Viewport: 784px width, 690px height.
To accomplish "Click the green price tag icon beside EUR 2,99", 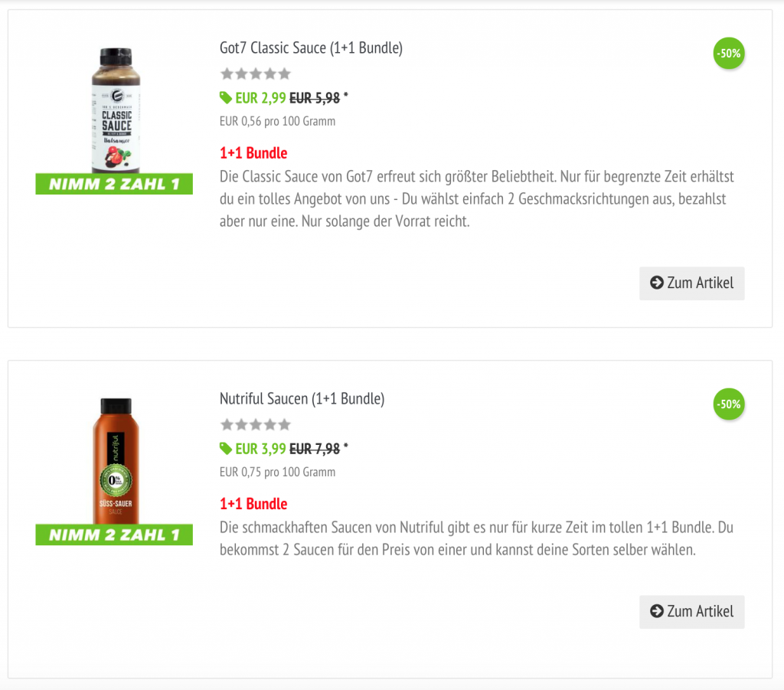I will coord(226,97).
